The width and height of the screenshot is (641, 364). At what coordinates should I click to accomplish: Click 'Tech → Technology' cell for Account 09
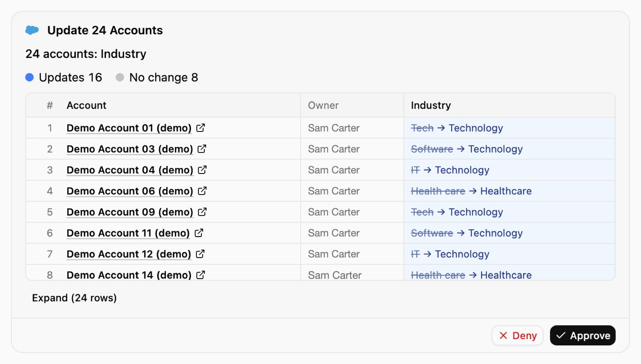pyautogui.click(x=510, y=212)
